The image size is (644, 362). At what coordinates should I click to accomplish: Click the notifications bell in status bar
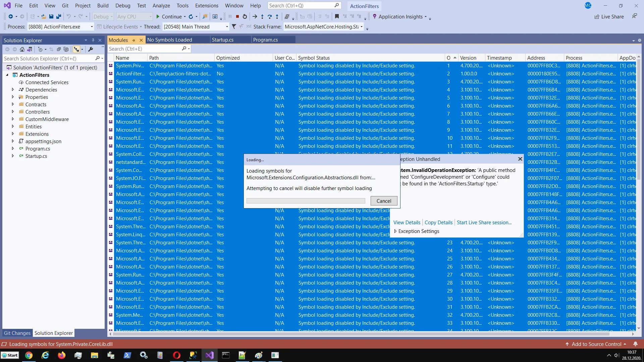(635, 344)
